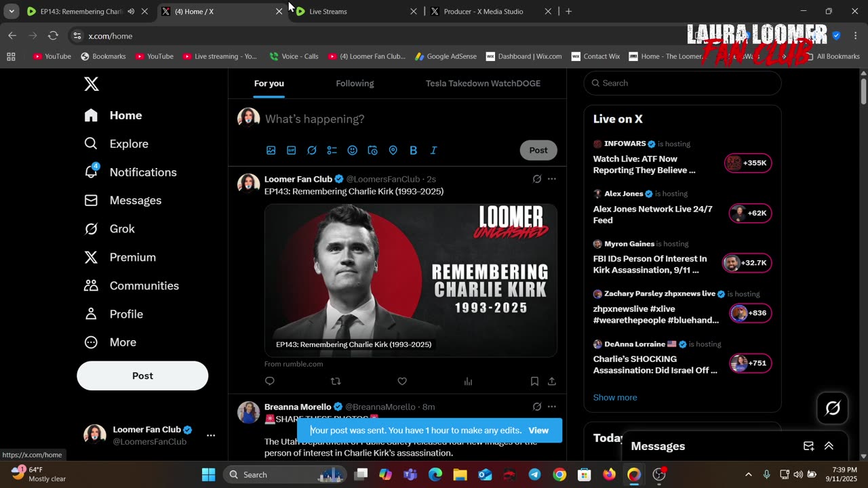Image resolution: width=868 pixels, height=488 pixels.
Task: Open Explore in the sidebar
Action: pyautogui.click(x=116, y=144)
